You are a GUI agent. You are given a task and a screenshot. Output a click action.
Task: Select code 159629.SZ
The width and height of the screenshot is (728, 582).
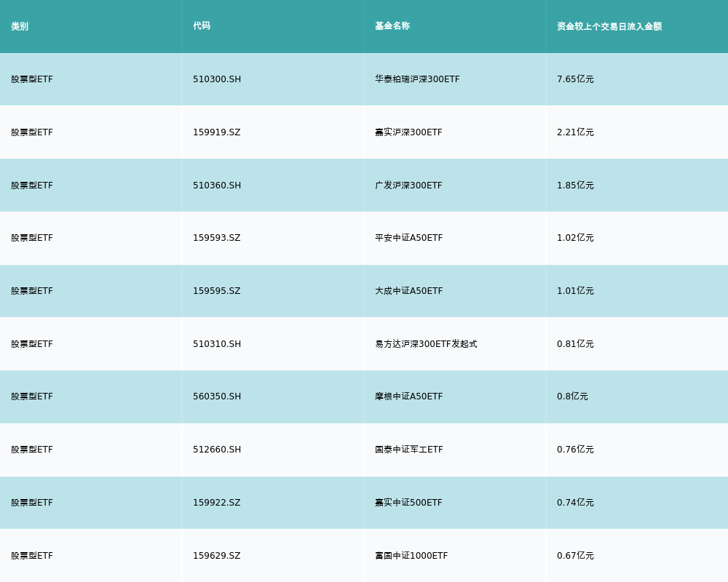coord(217,556)
